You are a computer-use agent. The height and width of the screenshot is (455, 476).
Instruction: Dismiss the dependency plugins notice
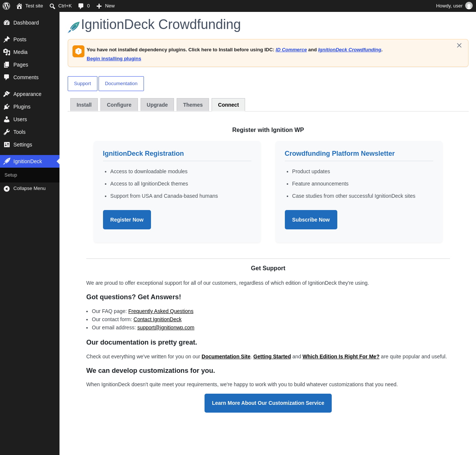(459, 45)
